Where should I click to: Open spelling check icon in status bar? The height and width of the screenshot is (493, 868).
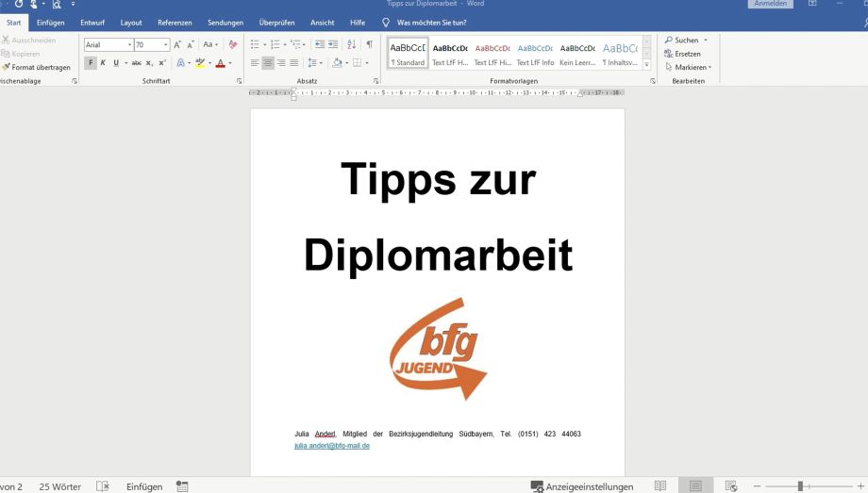[103, 486]
